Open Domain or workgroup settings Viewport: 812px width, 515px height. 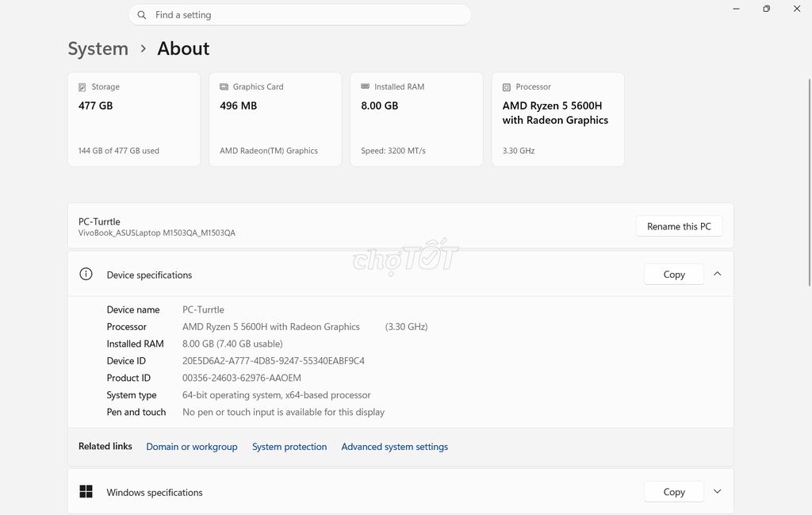(192, 447)
